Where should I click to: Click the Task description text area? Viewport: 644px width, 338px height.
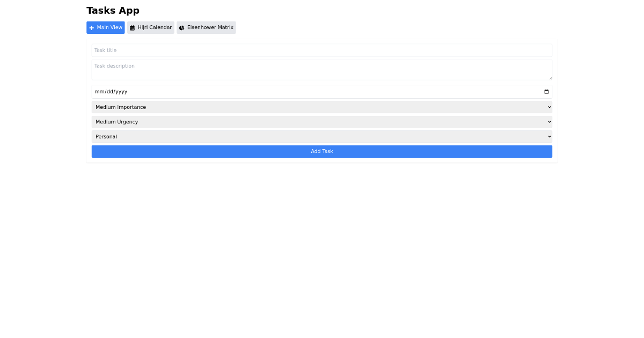pos(322,69)
